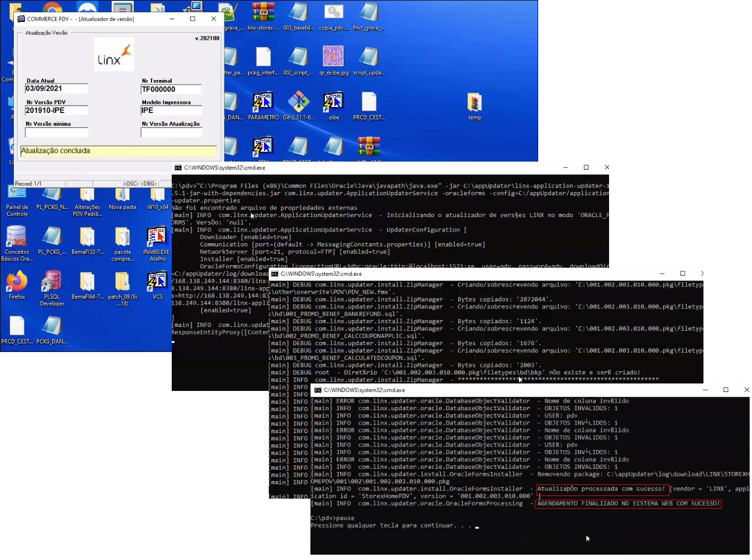Focus the Nr Versão PDV field
This screenshot has width=752, height=560.
pyautogui.click(x=57, y=110)
